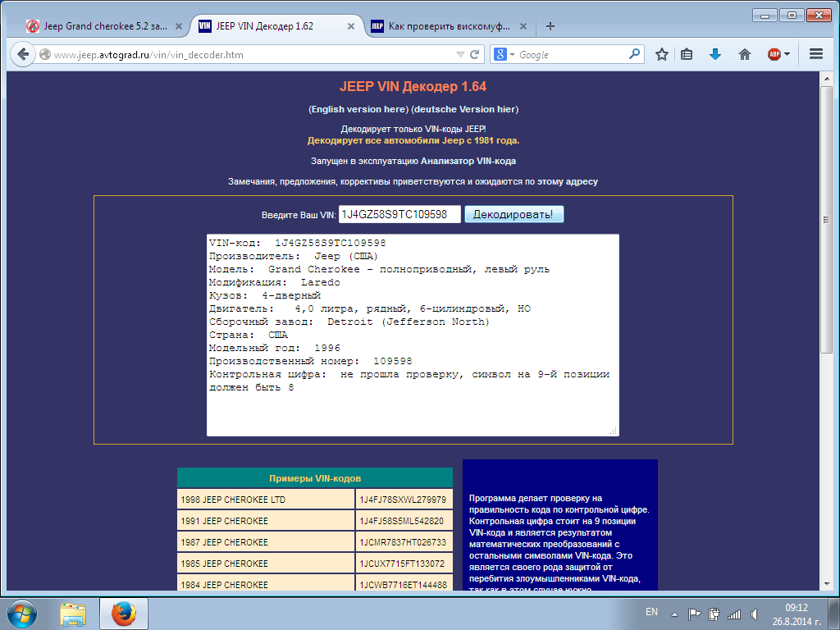Click the 1987 JEEP CHEROKEE row label
The image size is (840, 630).
(x=224, y=543)
